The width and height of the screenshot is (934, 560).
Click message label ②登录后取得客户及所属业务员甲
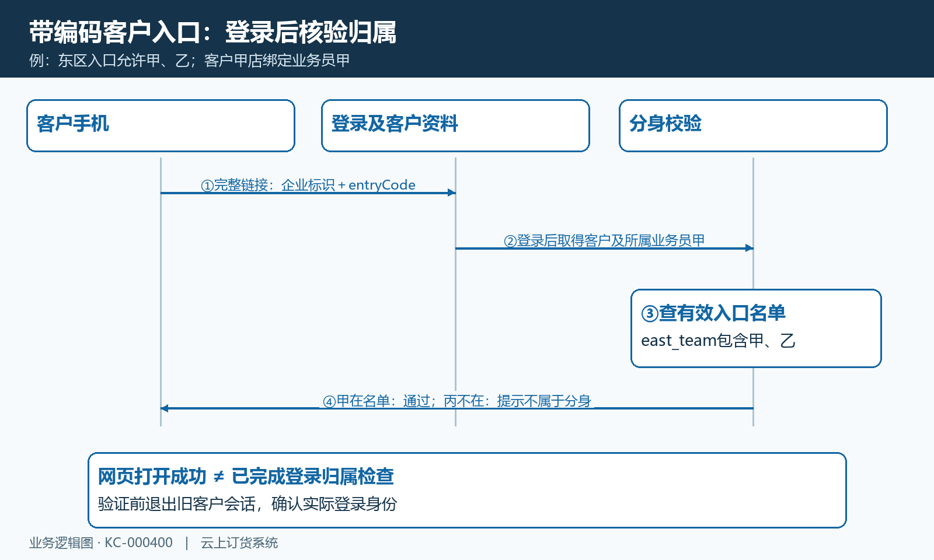(604, 240)
